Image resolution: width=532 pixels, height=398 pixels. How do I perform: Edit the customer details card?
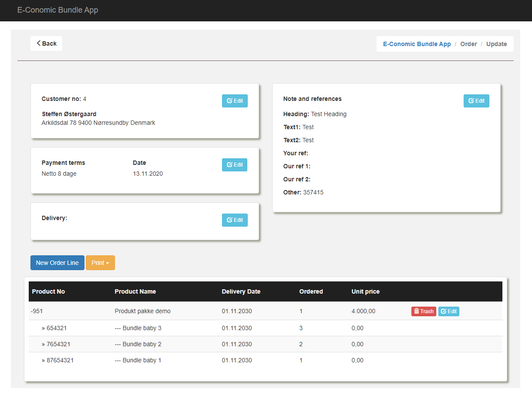(235, 101)
